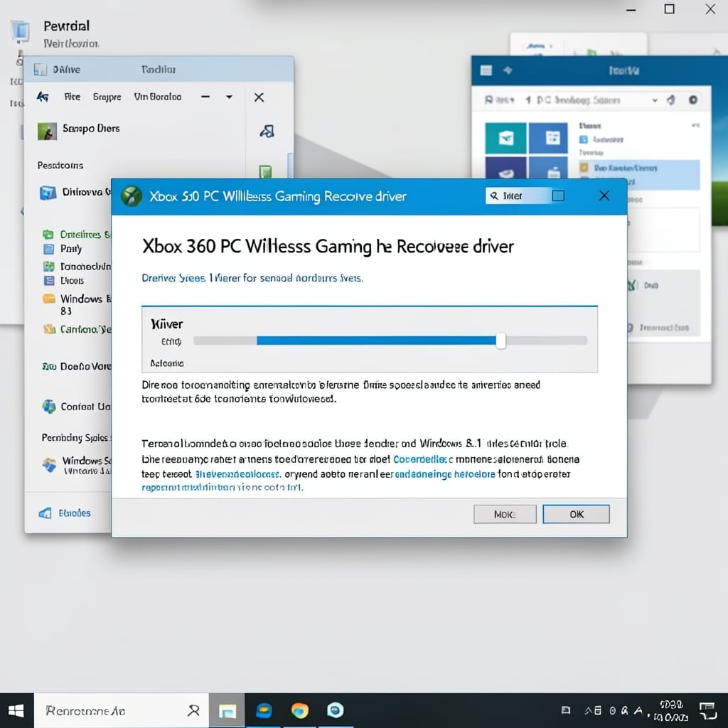
Task: Click the MOKE button beside OK
Action: click(505, 514)
